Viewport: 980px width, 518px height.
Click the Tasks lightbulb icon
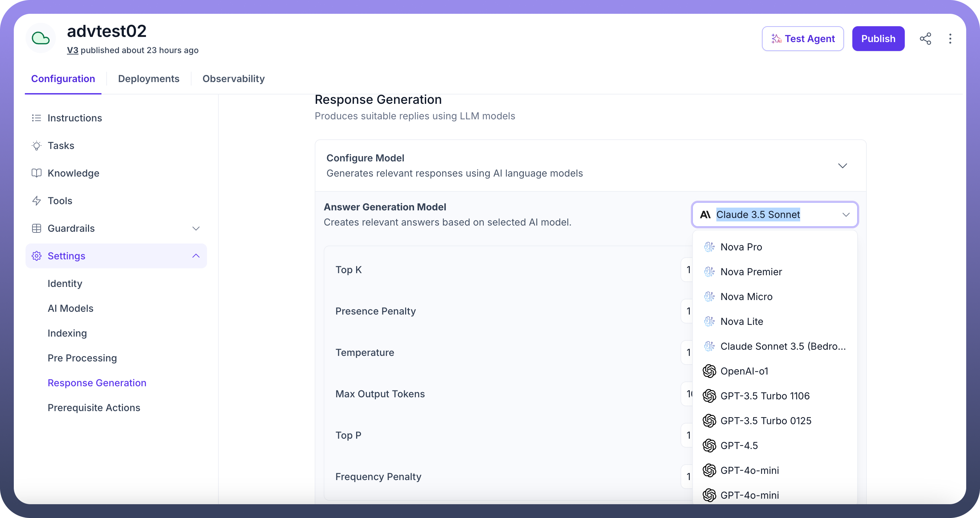tap(37, 146)
